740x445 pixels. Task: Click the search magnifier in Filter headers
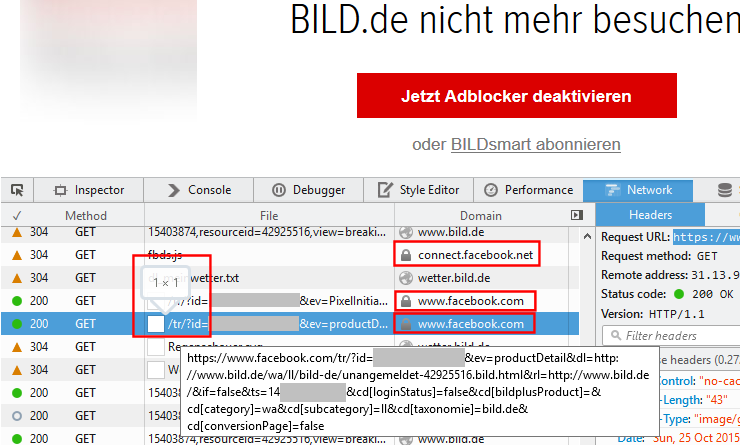point(616,336)
